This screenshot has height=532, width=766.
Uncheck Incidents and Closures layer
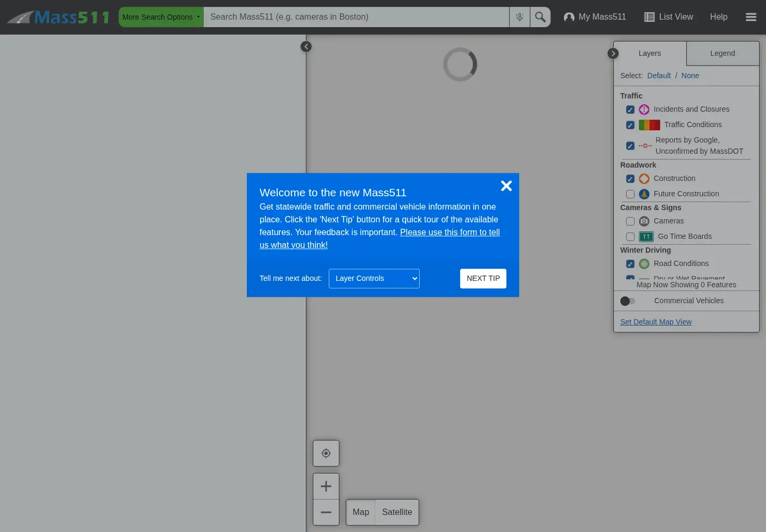point(630,110)
